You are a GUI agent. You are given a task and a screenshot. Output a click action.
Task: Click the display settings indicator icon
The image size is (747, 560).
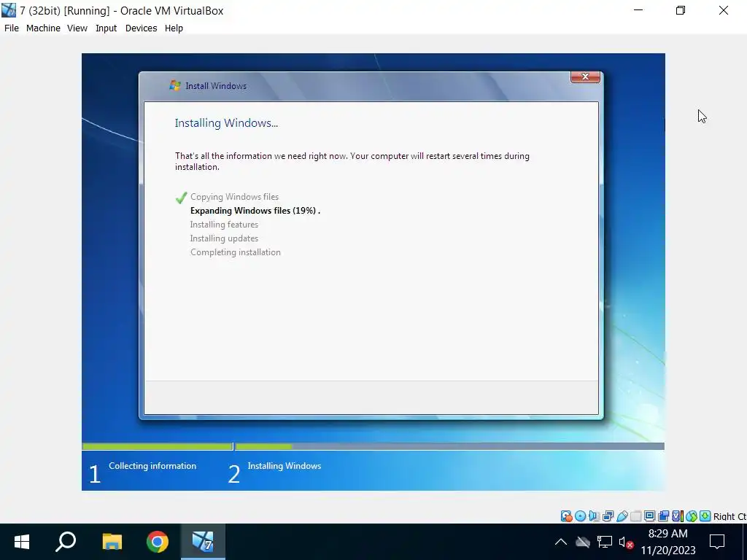(x=649, y=516)
